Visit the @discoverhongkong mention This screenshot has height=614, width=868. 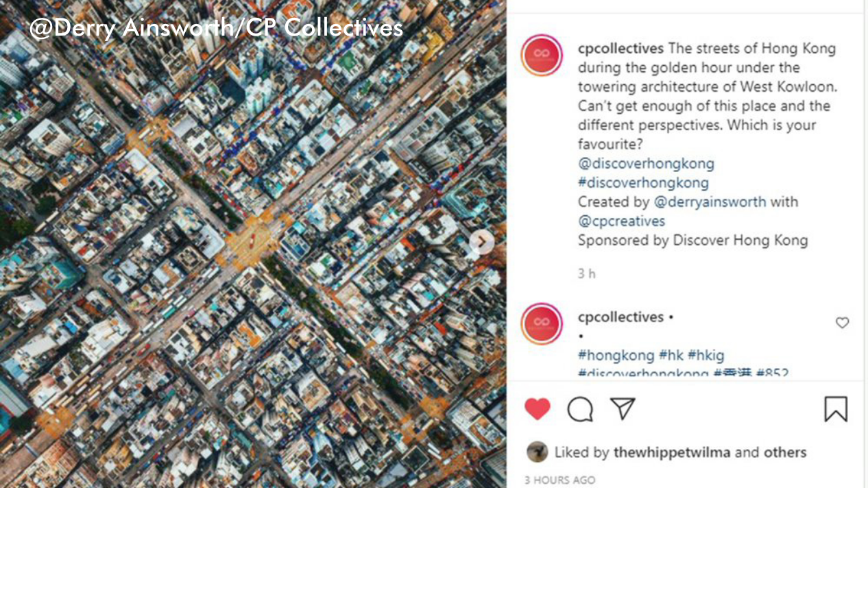(646, 164)
